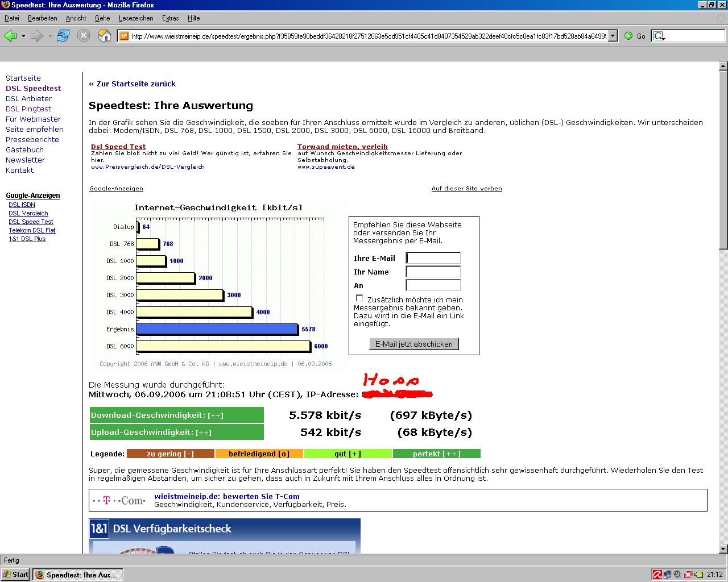This screenshot has width=728, height=582.
Task: Open the Kontakt sidebar link
Action: click(x=19, y=170)
